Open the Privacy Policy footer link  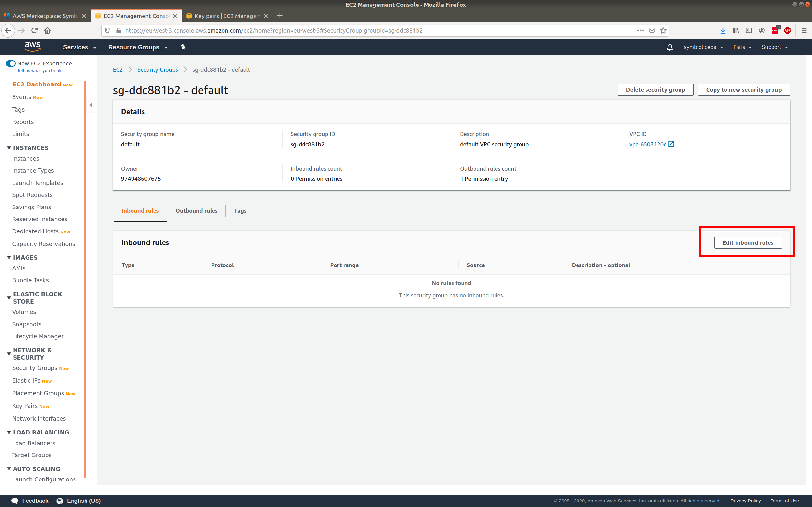(745, 501)
